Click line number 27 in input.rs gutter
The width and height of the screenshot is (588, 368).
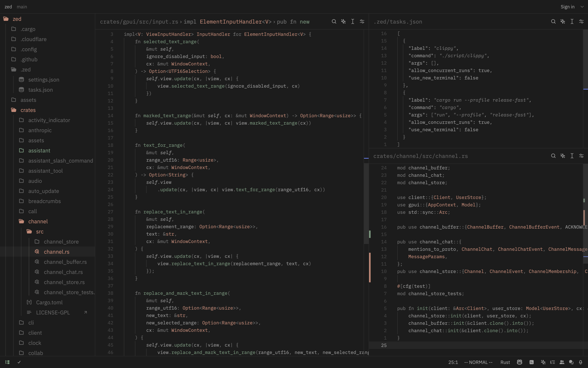110,212
